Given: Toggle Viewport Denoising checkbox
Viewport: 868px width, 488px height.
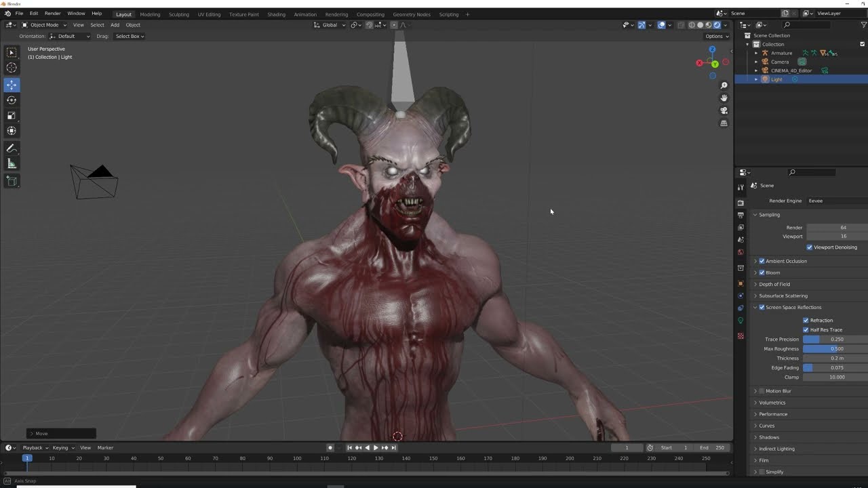Looking at the screenshot, I should [x=809, y=247].
